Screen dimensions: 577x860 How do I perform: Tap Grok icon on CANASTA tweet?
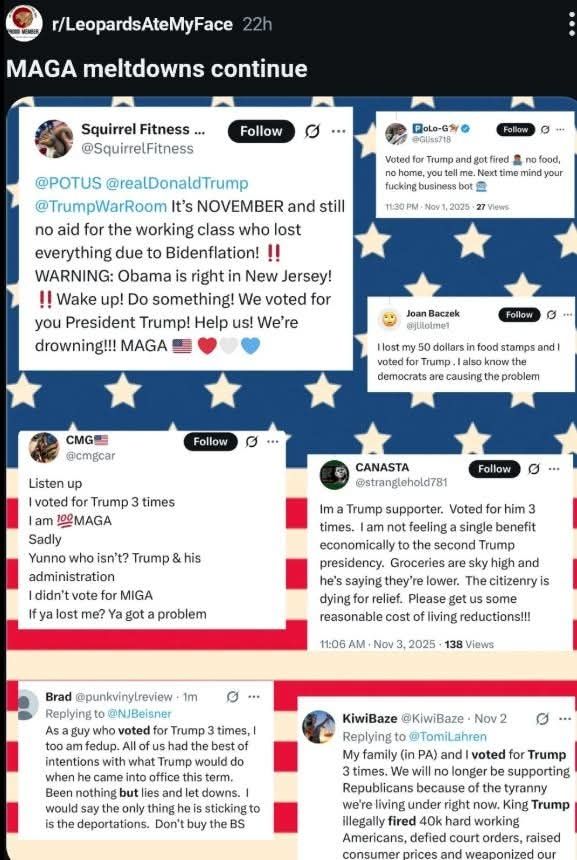point(534,469)
